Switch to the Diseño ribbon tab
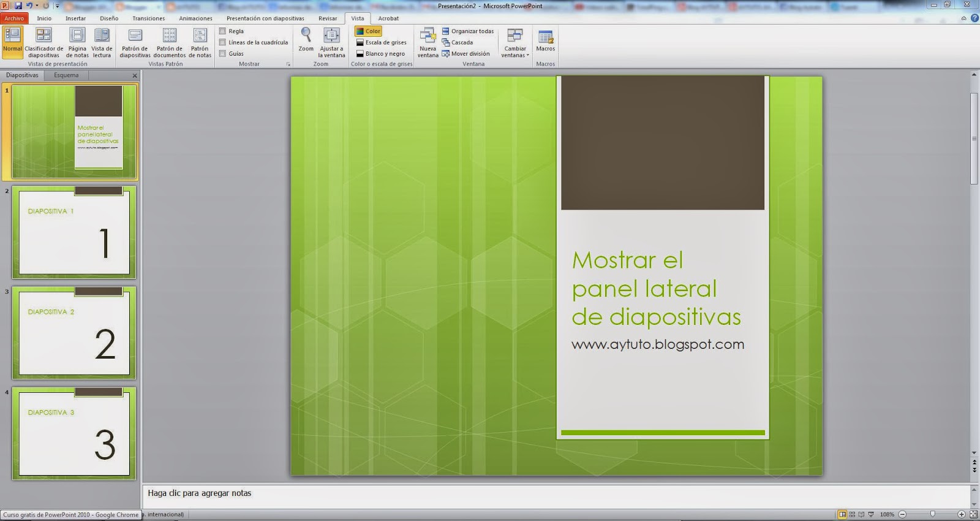Viewport: 980px width, 521px height. (x=109, y=18)
